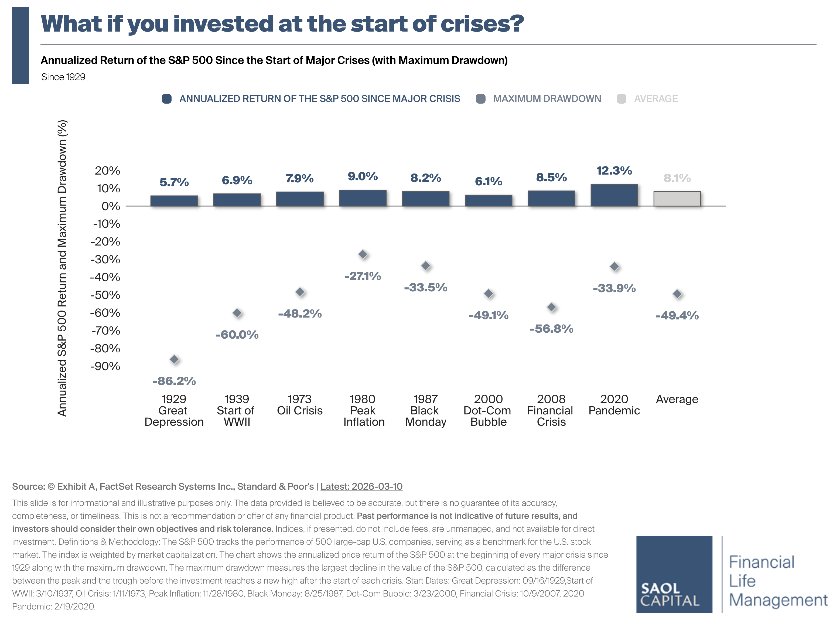Click the light gray Average legend swatch
Image resolution: width=840 pixels, height=620 pixels.
621,99
